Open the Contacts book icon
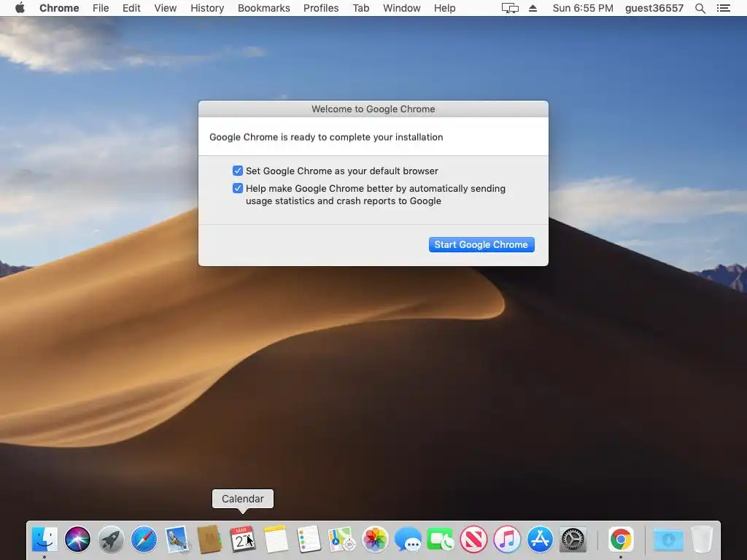 209,540
